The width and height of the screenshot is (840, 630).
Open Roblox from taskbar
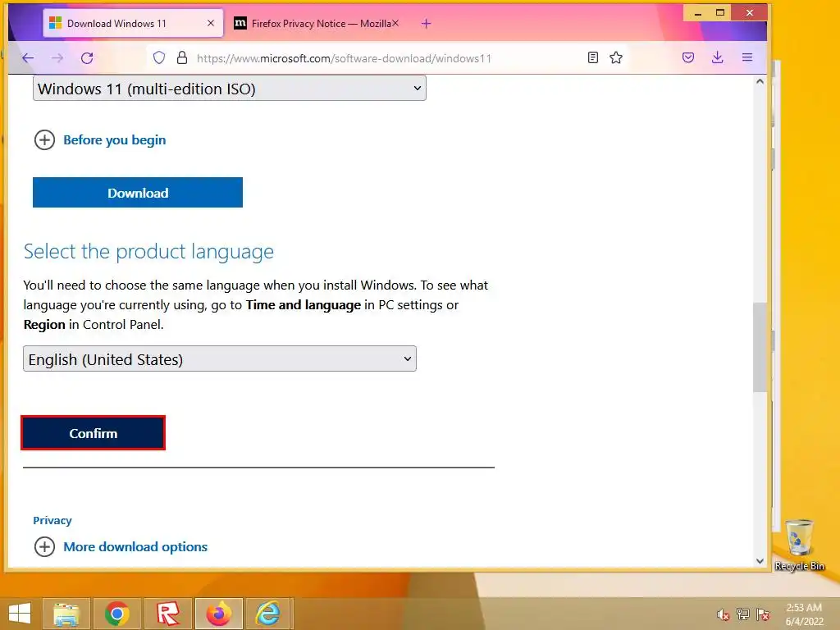click(x=167, y=614)
